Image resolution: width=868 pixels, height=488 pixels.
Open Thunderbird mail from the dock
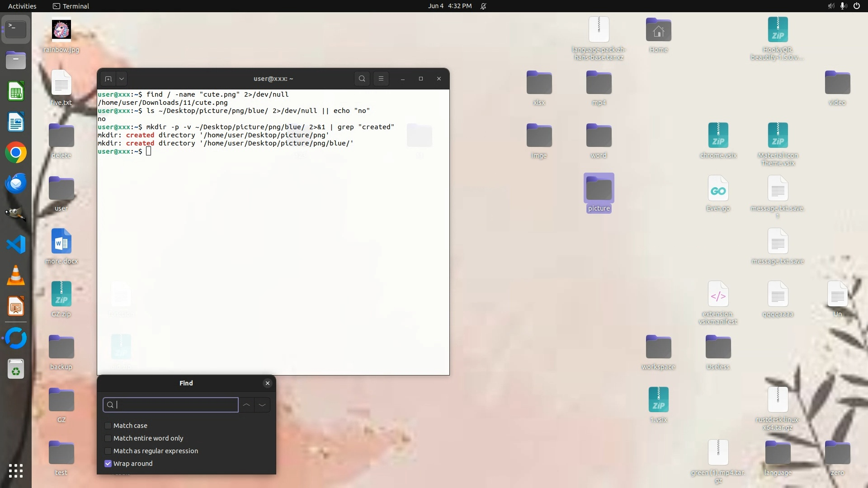(x=16, y=183)
